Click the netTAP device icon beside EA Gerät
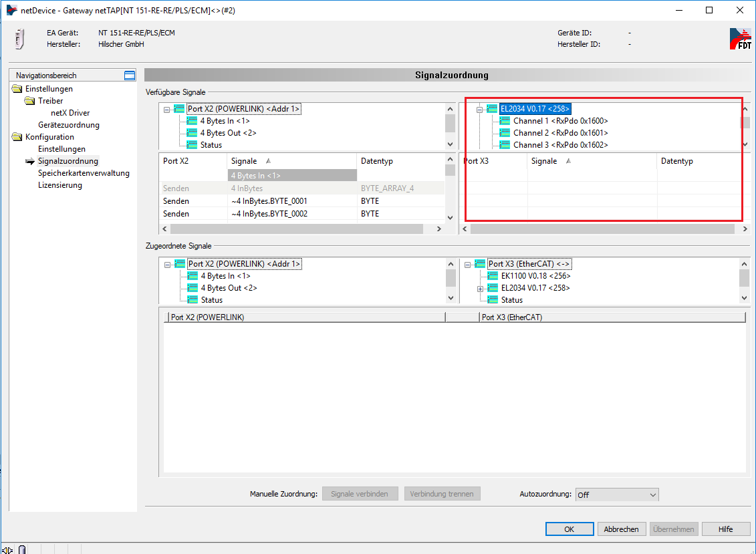Screen dimensions: 756x554 (x=20, y=39)
